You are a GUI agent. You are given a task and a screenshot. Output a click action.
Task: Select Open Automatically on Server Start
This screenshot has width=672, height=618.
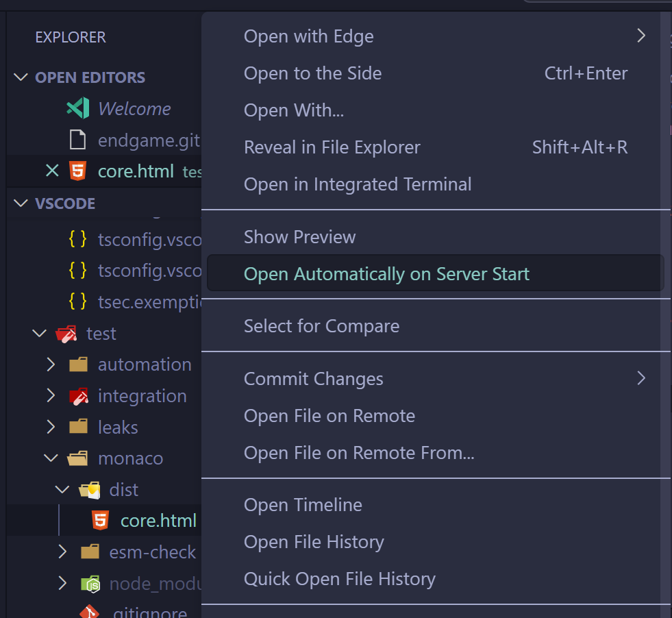[x=388, y=273]
